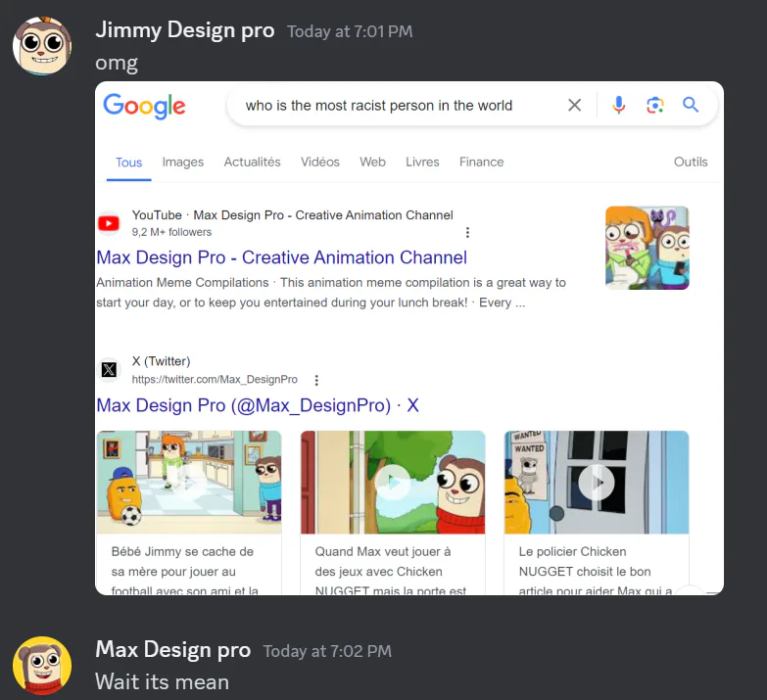Viewport: 767px width, 700px height.
Task: Click the Today at 7:02 PM timestamp
Action: [x=327, y=651]
